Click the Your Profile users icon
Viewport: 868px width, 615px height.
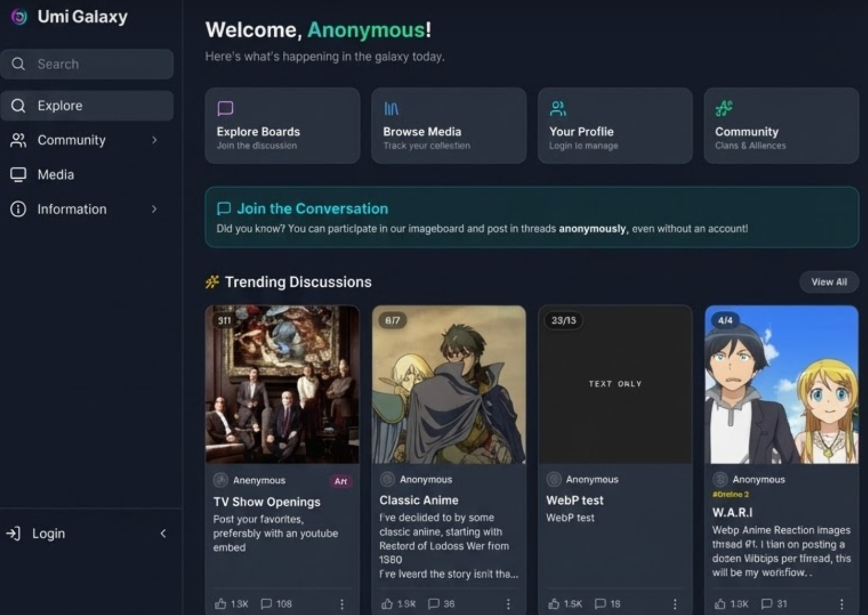(x=558, y=108)
